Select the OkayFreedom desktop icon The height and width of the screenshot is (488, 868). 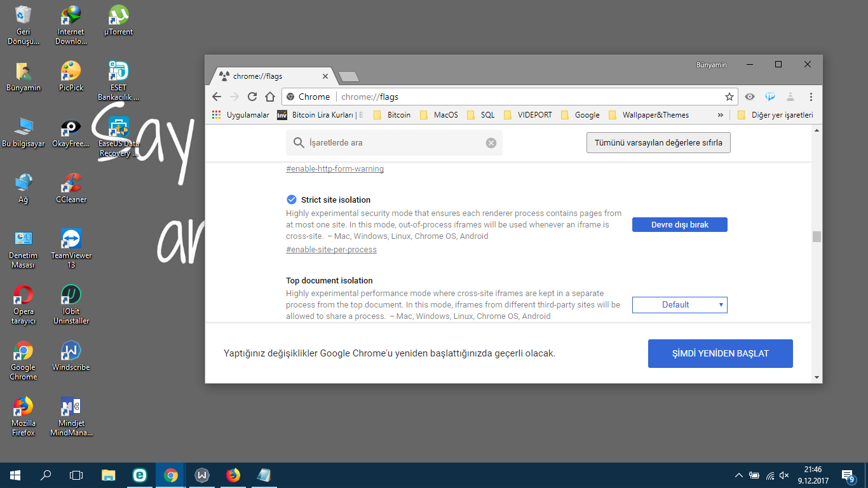[71, 132]
